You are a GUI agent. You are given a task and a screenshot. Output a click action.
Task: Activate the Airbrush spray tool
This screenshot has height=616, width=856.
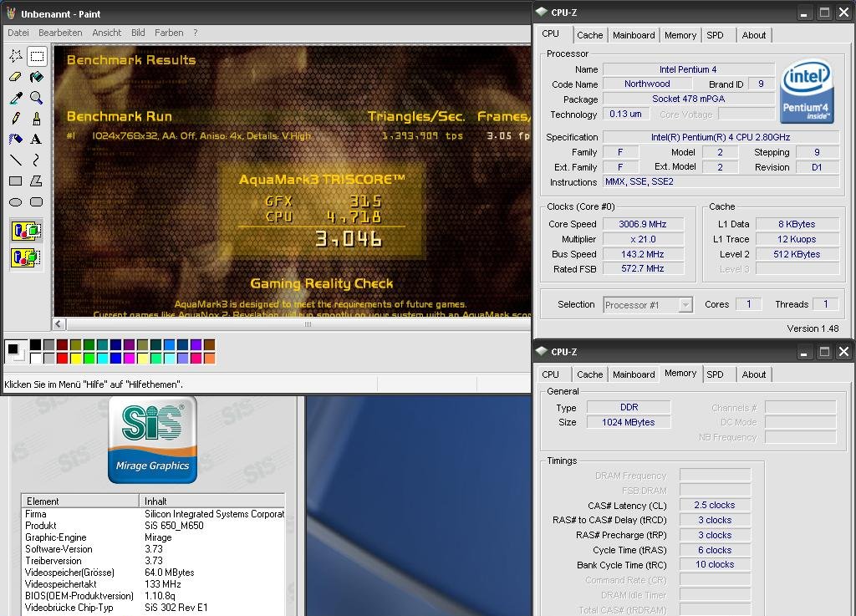[16, 139]
